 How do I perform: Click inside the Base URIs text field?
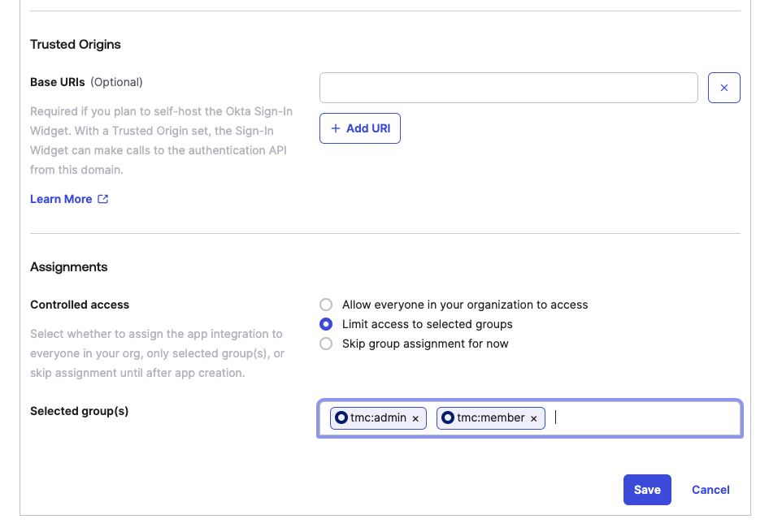[509, 88]
